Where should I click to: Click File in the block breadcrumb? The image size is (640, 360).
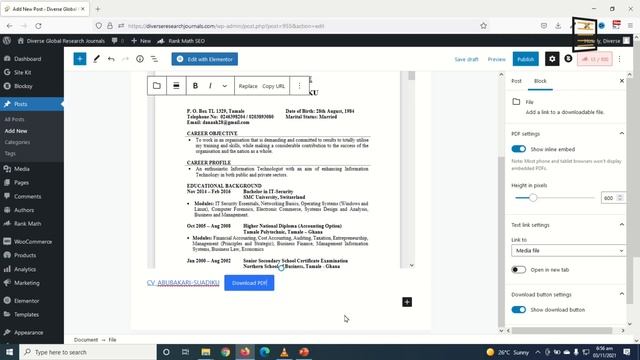tap(112, 340)
